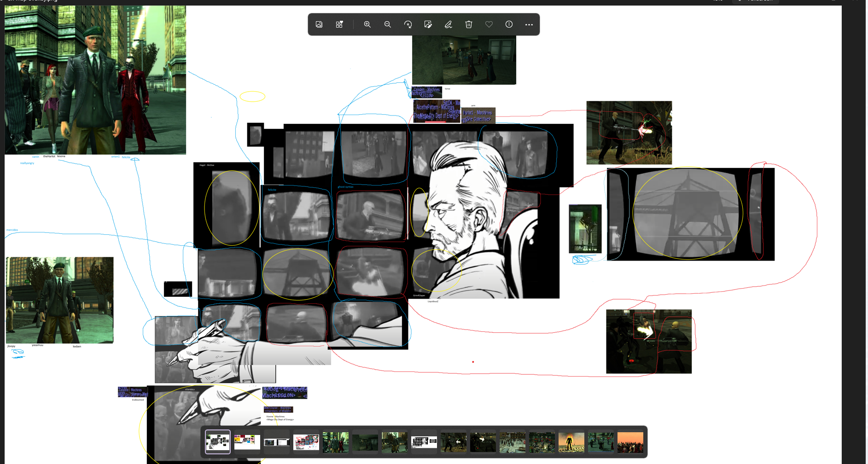
Task: Click the zoom in magnifier icon
Action: (367, 24)
